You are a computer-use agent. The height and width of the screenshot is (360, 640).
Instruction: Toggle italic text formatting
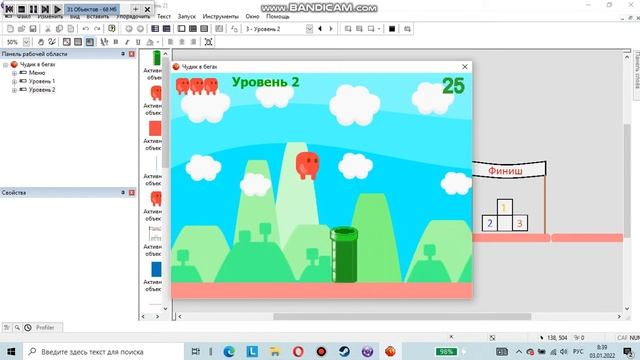127,42
